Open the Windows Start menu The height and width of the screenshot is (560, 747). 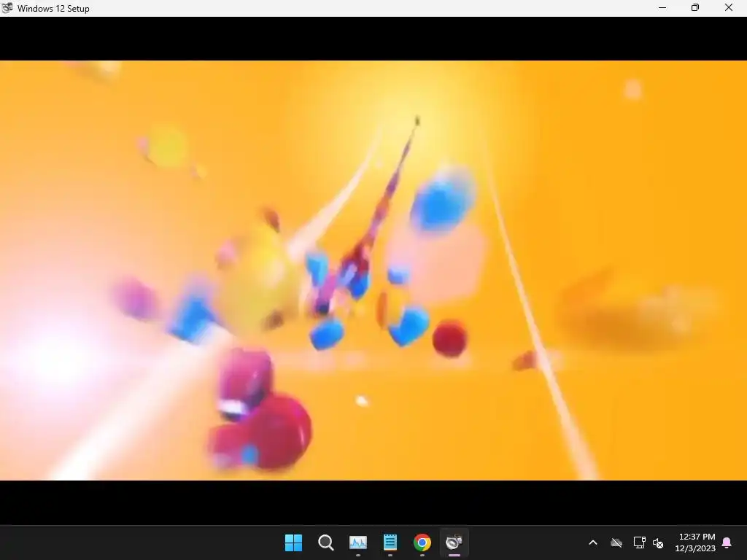pos(293,542)
